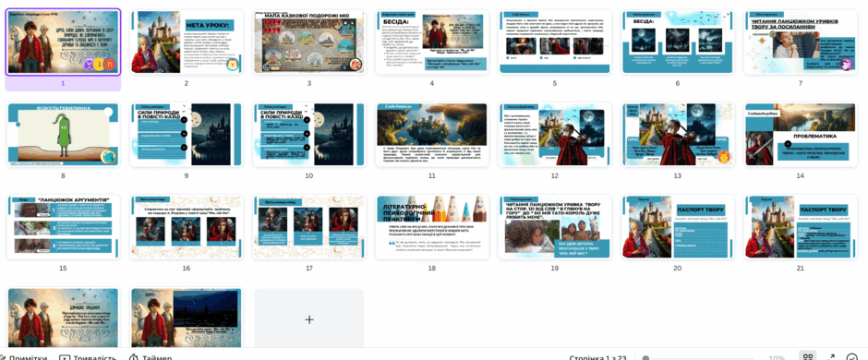The width and height of the screenshot is (868, 360).
Task: Select slide 11 with aerial castle lake
Action: coord(432,135)
